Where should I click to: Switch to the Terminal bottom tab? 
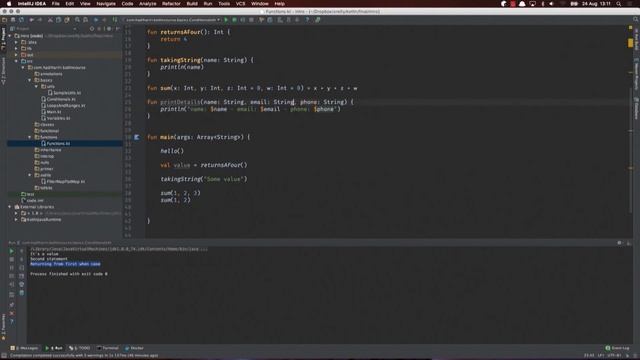coord(108,348)
